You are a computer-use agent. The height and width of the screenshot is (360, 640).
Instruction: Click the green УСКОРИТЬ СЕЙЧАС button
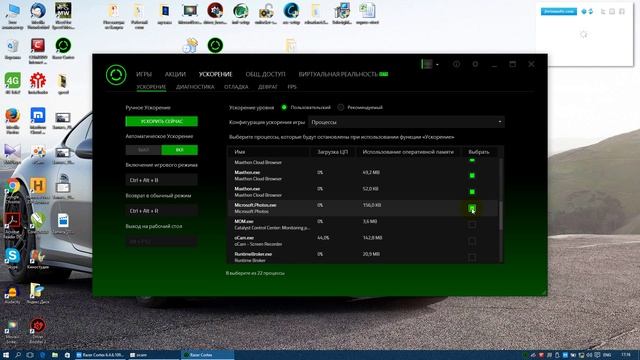(x=162, y=121)
